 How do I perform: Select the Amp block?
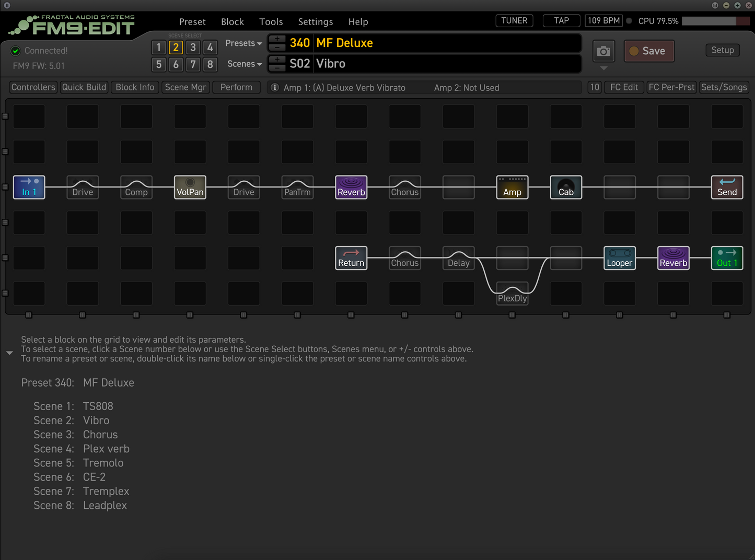[513, 187]
